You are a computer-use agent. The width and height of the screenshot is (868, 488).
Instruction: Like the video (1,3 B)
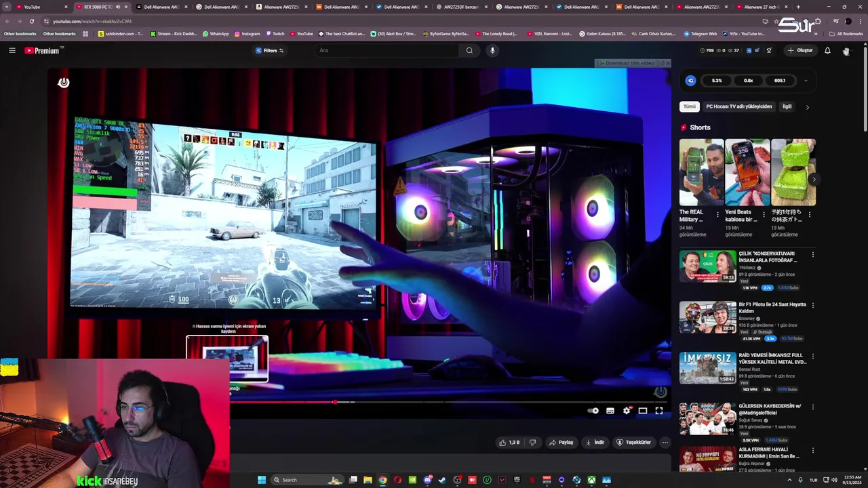509,443
